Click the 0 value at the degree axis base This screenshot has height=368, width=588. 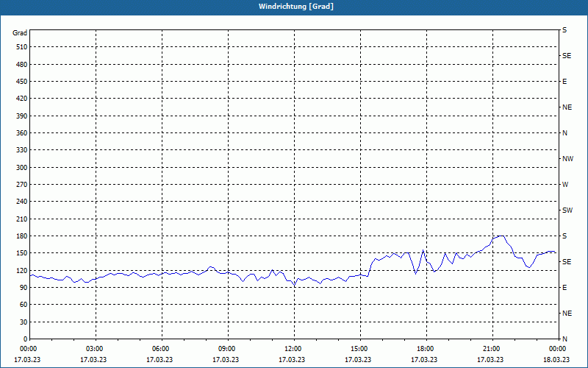(25, 339)
